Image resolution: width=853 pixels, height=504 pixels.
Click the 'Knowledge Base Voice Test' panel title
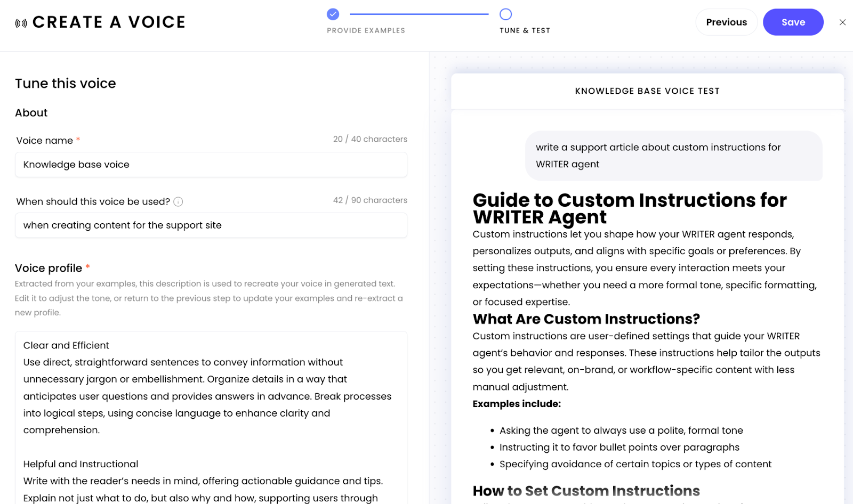tap(647, 91)
